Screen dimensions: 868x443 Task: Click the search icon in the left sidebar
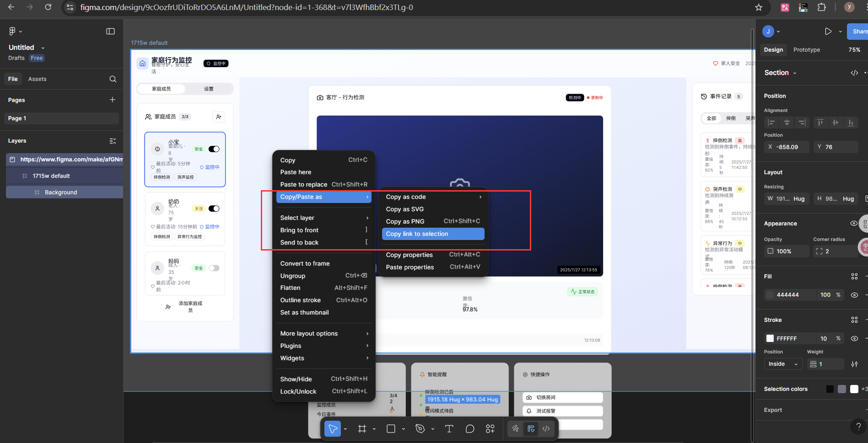click(113, 79)
